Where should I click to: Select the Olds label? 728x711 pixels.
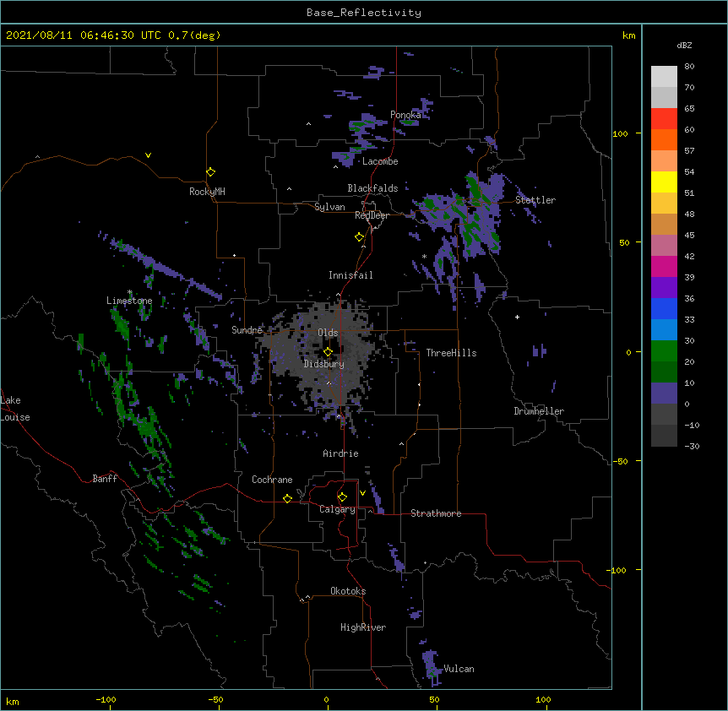point(328,333)
